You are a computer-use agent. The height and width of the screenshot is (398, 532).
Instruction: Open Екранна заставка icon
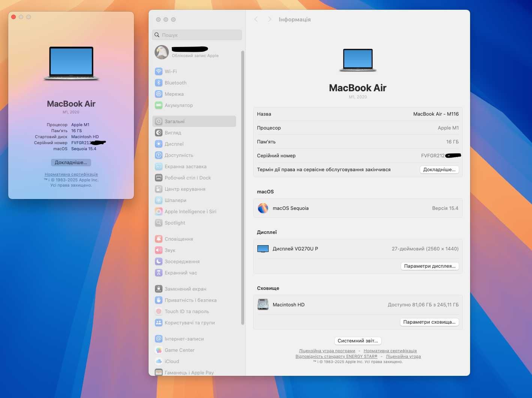tap(159, 166)
